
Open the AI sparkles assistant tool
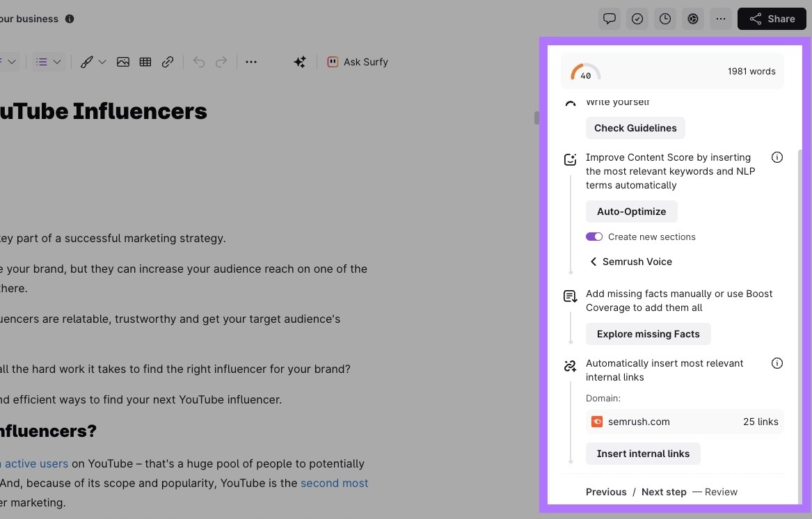click(300, 62)
